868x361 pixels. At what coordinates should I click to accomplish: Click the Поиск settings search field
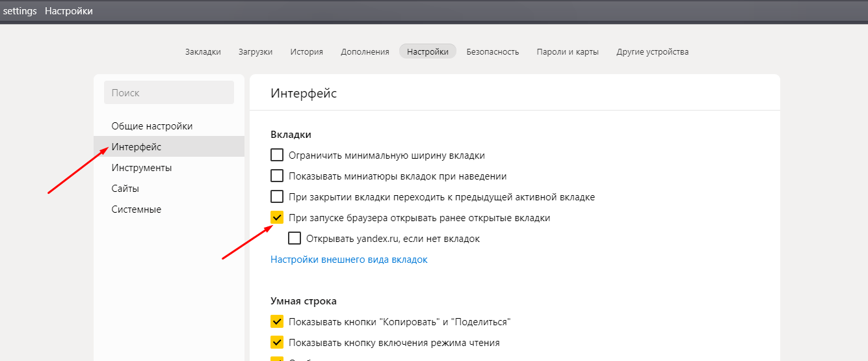click(168, 93)
